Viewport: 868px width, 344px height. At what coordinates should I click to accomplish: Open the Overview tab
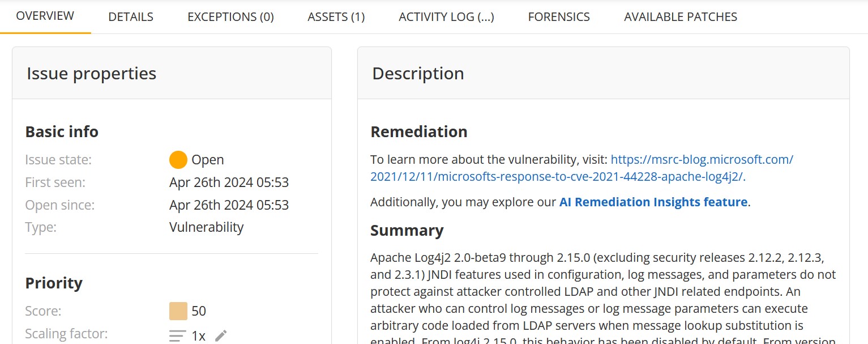45,16
